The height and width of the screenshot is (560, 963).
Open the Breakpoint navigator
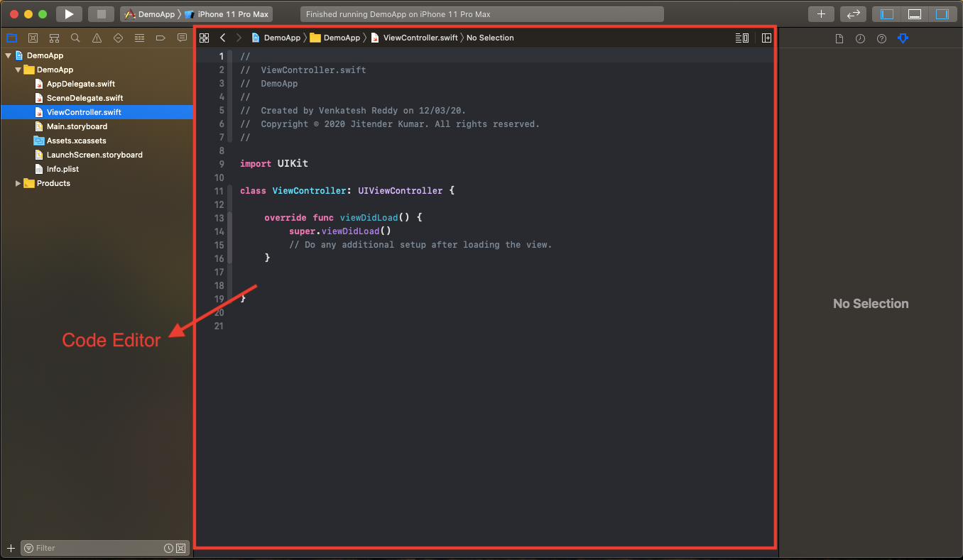pyautogui.click(x=160, y=38)
